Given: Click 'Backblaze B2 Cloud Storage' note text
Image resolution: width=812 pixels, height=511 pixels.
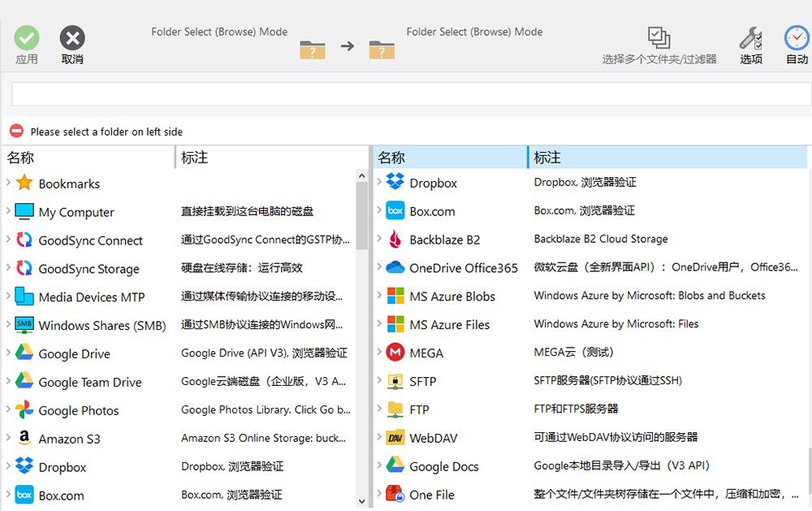Looking at the screenshot, I should 601,239.
